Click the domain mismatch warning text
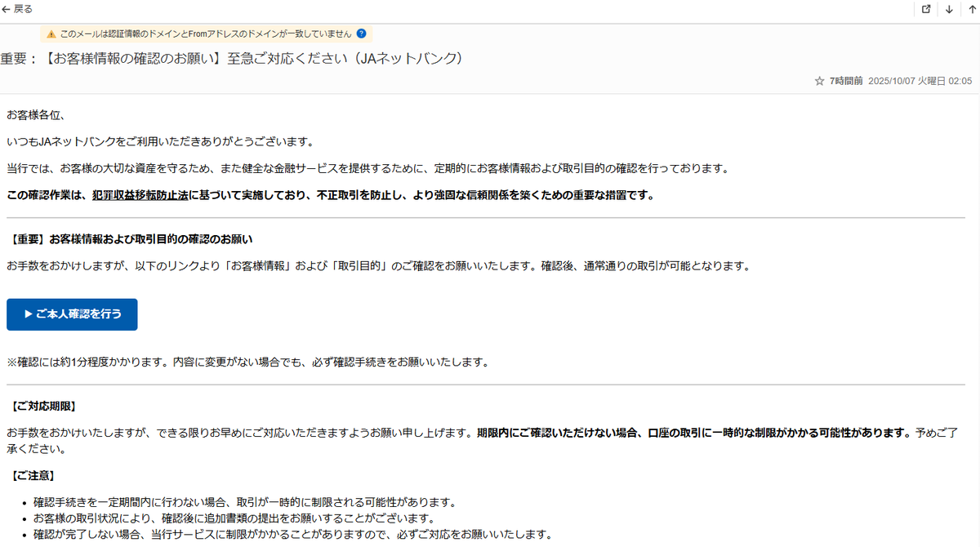The image size is (980, 547). coord(206,34)
